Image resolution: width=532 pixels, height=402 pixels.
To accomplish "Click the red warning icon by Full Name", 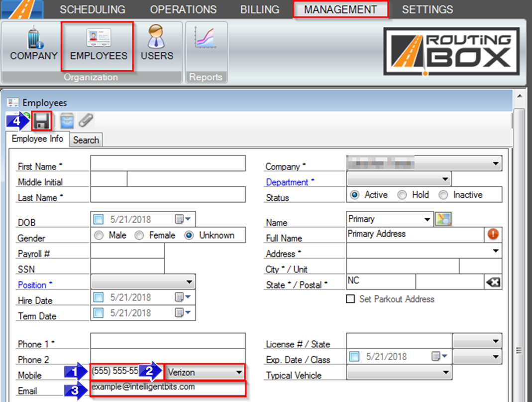I will (x=493, y=235).
